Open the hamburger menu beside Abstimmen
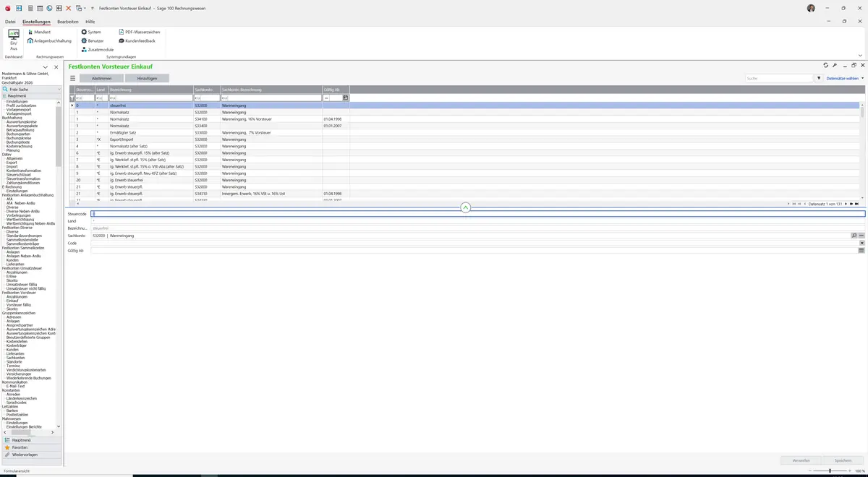The image size is (868, 477). (x=72, y=78)
